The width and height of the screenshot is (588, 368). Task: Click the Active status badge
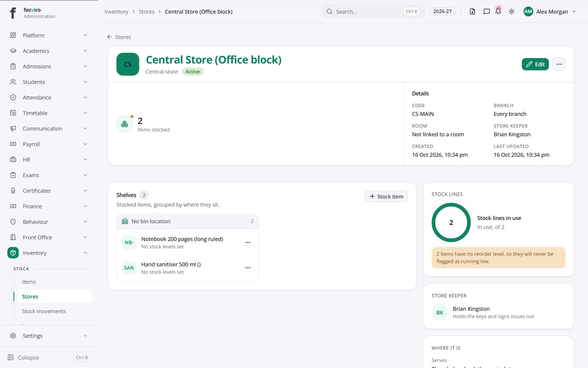[192, 71]
